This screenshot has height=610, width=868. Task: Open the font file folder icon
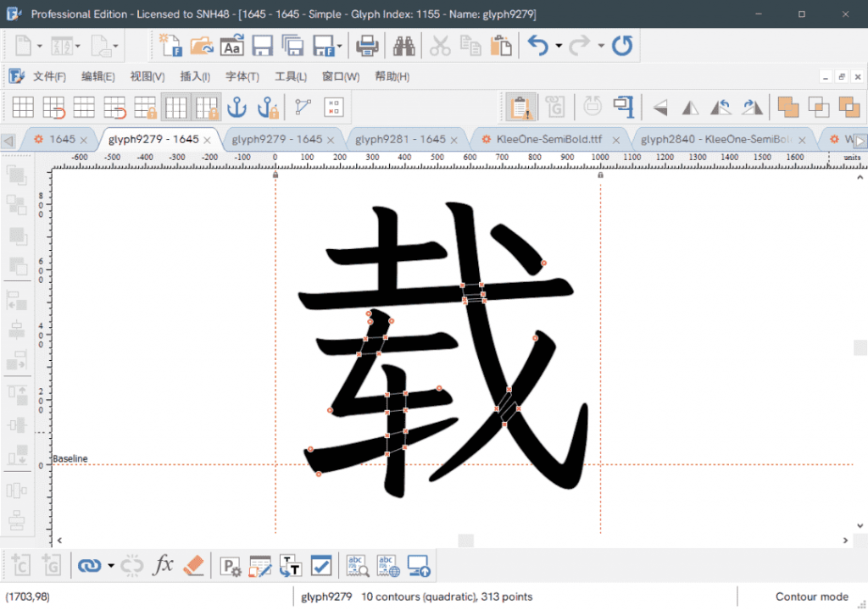pyautogui.click(x=202, y=46)
